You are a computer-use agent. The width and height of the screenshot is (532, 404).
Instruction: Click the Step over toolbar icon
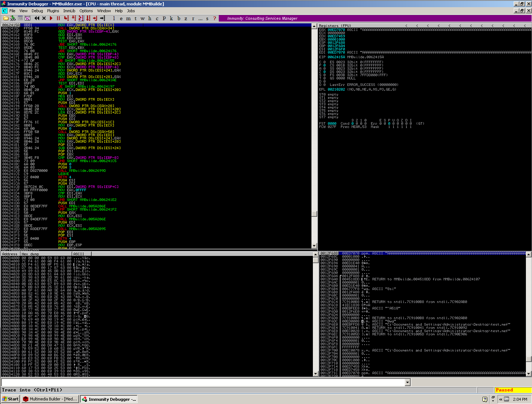coord(74,18)
